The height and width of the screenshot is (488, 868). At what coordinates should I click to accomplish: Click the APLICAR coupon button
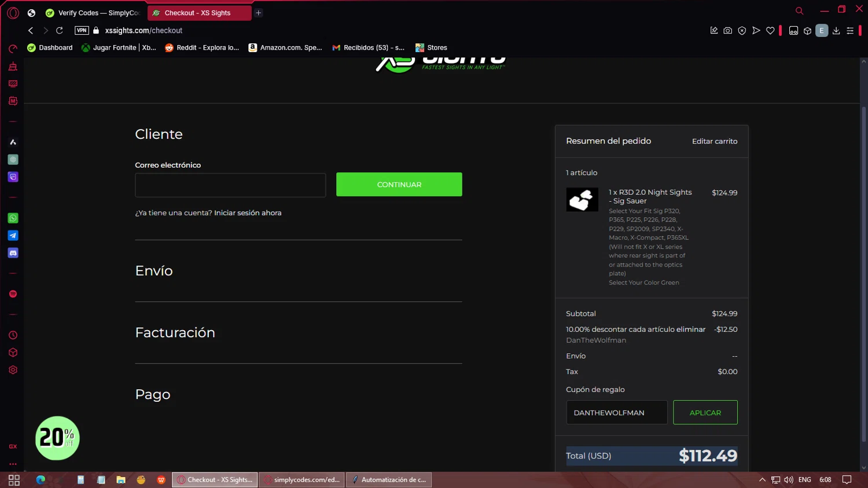click(x=705, y=412)
